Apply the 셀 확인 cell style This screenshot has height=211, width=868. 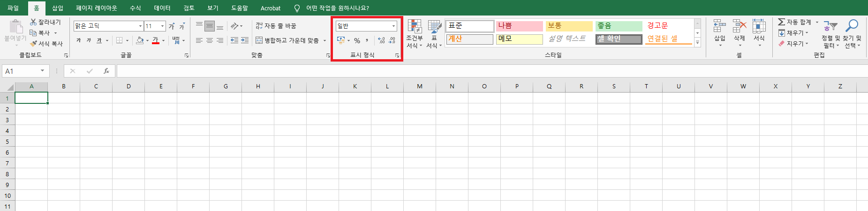coord(619,39)
